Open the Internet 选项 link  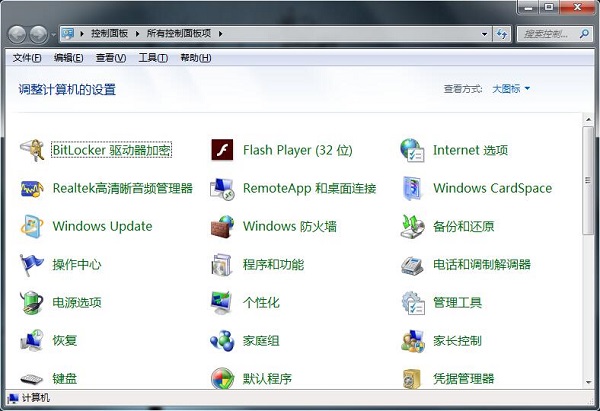(x=470, y=150)
